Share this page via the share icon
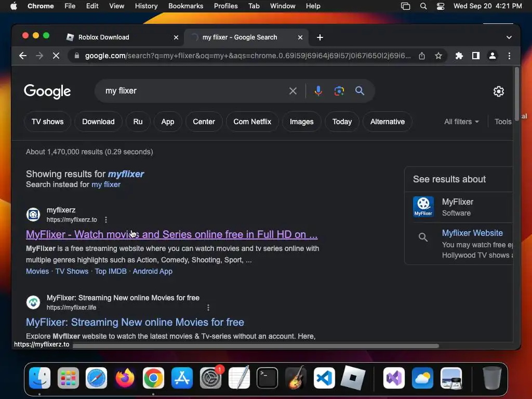 tap(422, 56)
